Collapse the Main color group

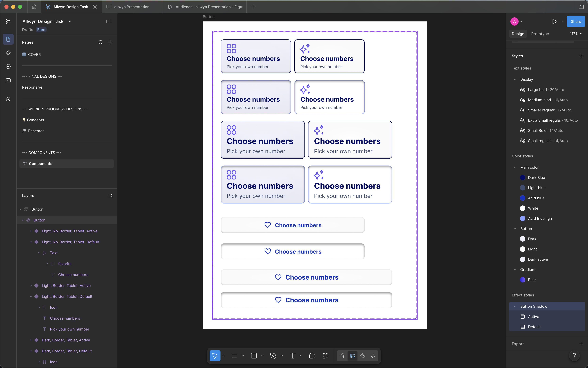click(x=515, y=167)
